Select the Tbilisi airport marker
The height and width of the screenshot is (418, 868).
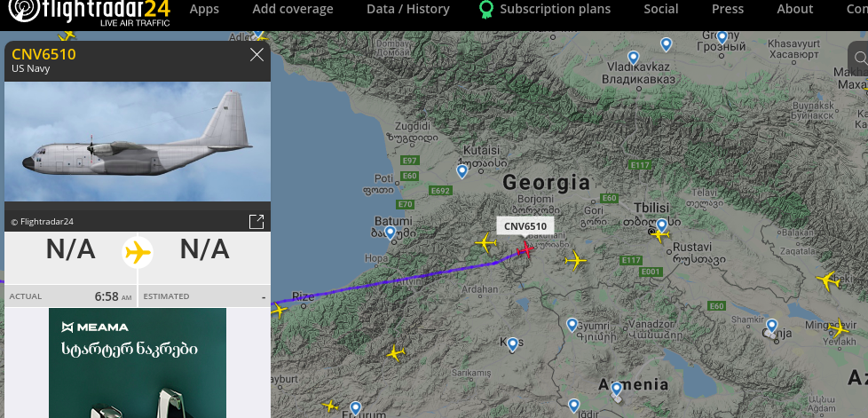[661, 225]
